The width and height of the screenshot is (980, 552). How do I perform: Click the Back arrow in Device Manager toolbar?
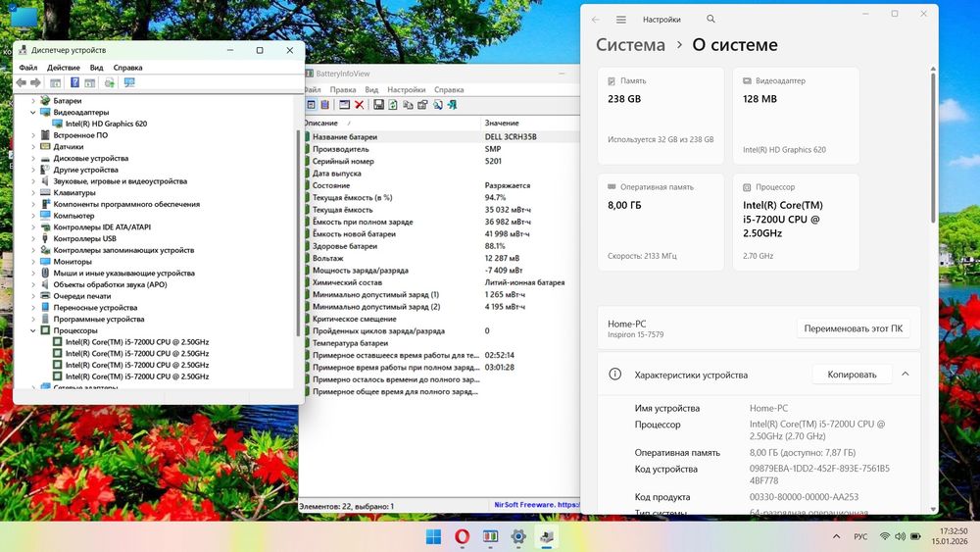(22, 82)
